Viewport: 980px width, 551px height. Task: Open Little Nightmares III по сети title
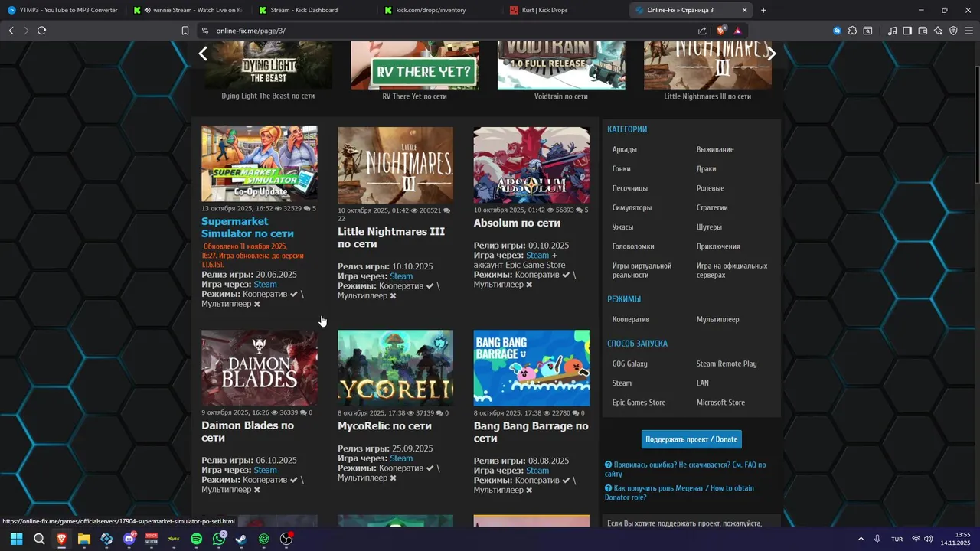[391, 237]
